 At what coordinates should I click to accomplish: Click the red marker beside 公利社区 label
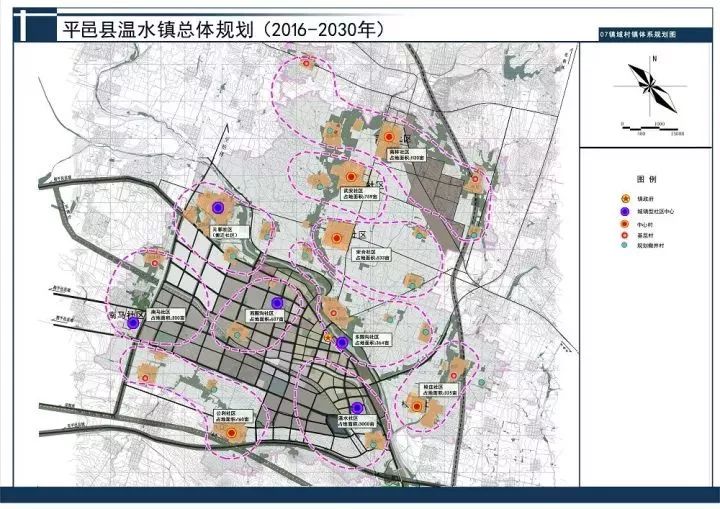[232, 432]
